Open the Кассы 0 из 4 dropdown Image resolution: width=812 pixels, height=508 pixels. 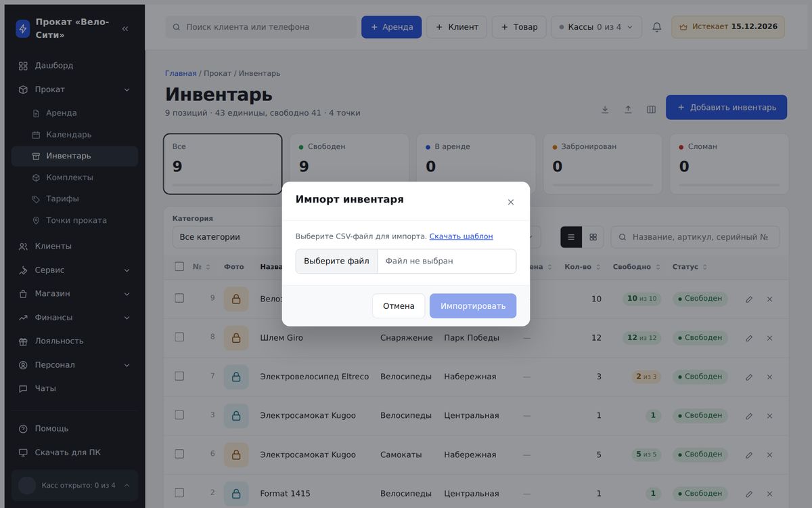tap(596, 27)
